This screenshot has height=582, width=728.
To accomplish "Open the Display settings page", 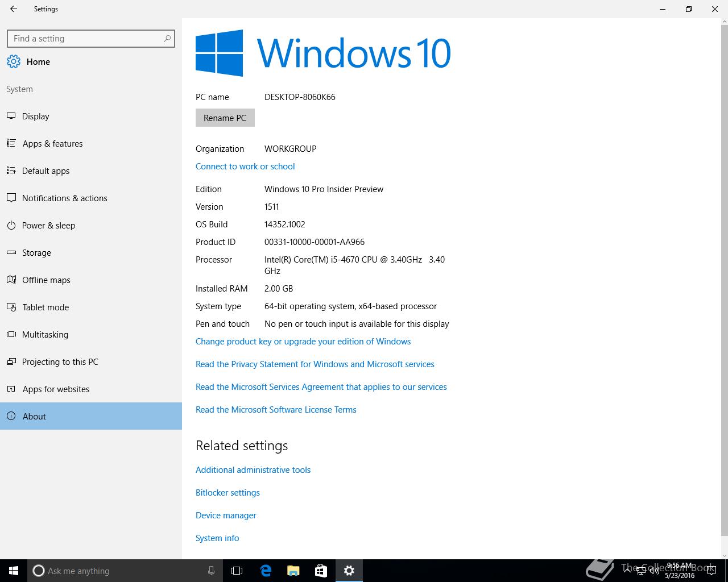I will click(x=36, y=117).
